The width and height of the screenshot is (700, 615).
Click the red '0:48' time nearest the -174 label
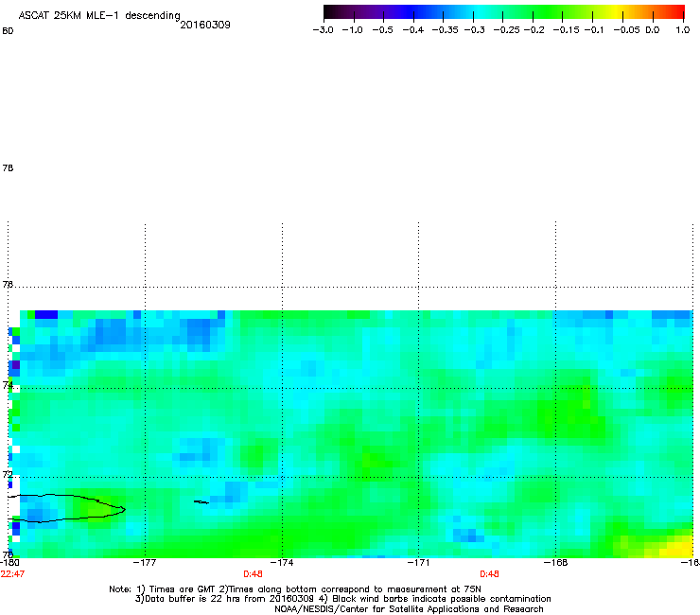[253, 574]
